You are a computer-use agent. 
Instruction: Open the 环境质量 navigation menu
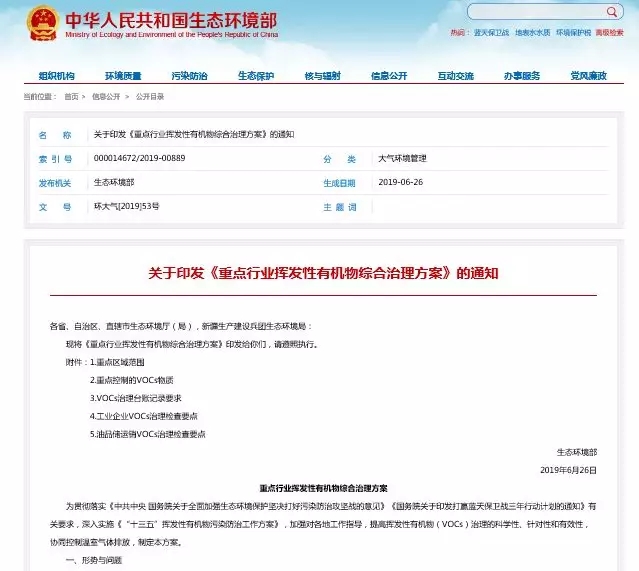click(x=123, y=76)
